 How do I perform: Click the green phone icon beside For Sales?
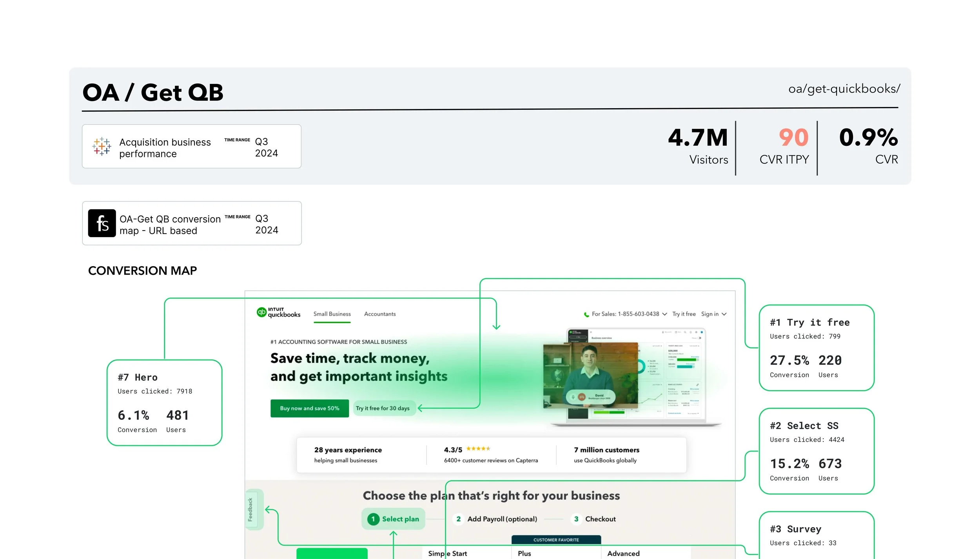[586, 314]
